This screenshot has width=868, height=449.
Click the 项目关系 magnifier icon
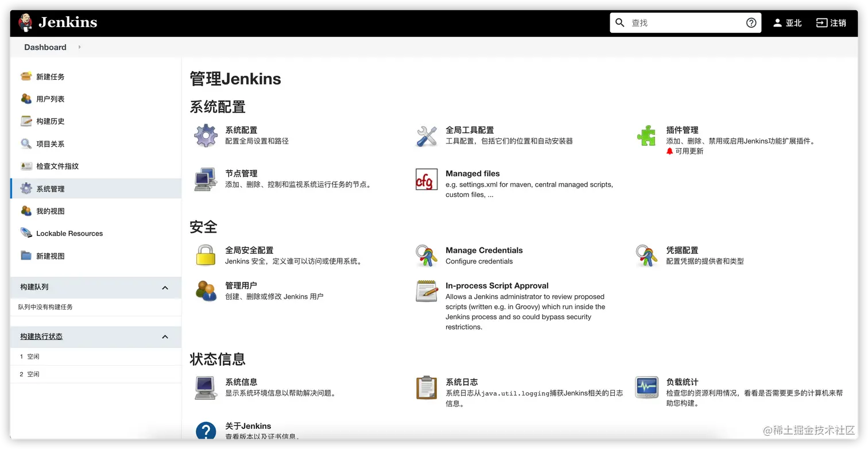pos(26,144)
